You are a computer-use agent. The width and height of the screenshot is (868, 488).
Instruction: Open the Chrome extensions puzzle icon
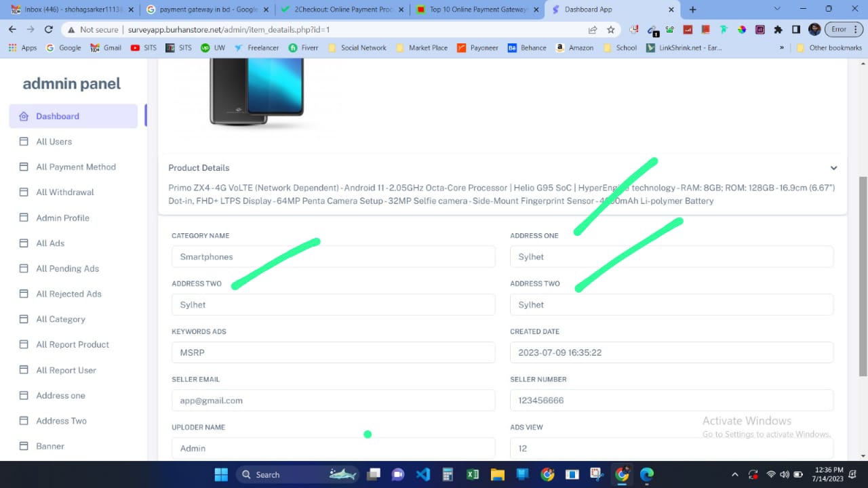[x=778, y=30]
